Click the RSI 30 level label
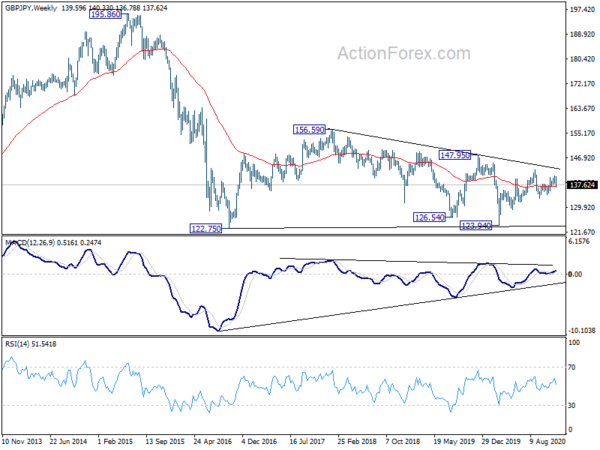 pos(572,406)
